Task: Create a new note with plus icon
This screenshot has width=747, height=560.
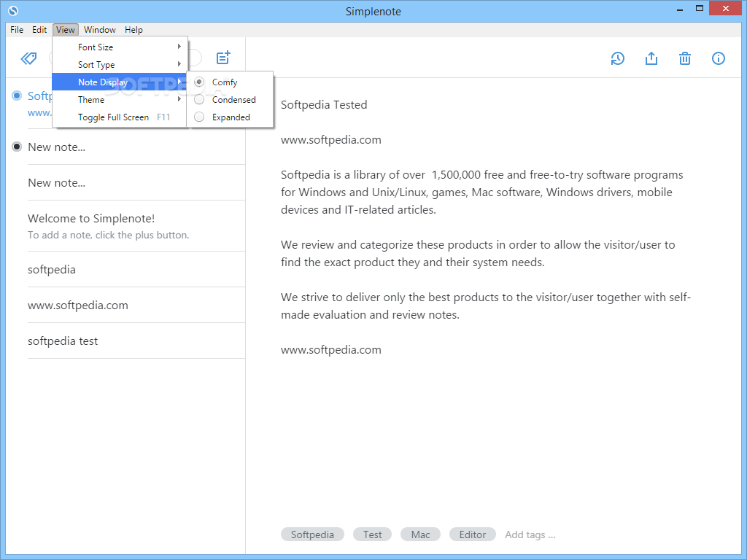Action: point(223,58)
